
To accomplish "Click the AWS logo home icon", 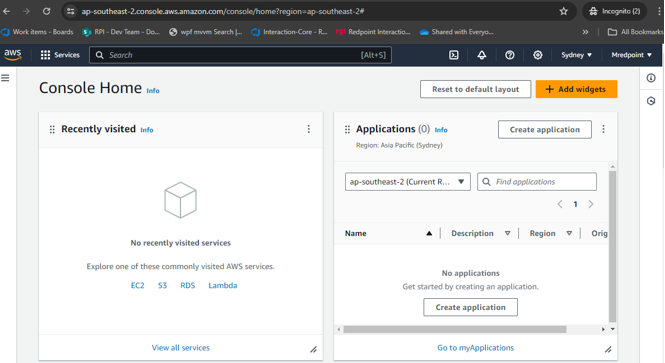I will point(13,55).
